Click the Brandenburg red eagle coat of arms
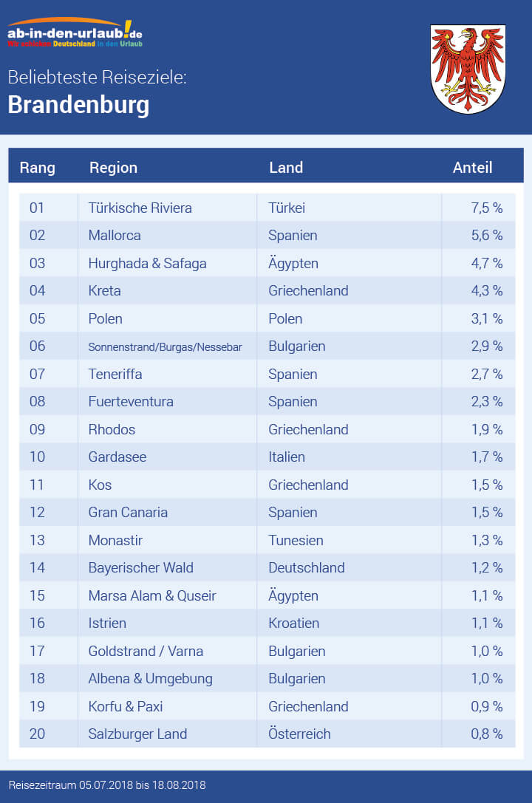The width and height of the screenshot is (532, 803). [467, 68]
